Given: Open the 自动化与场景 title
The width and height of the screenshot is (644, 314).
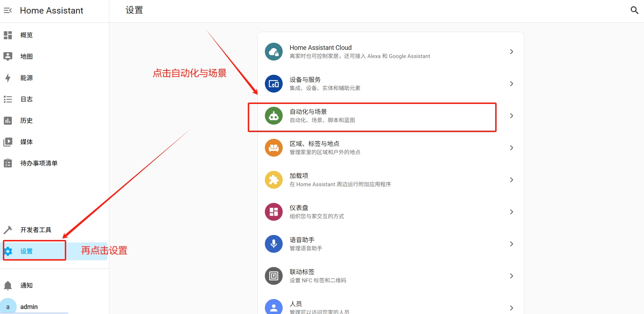Looking at the screenshot, I should tap(308, 111).
